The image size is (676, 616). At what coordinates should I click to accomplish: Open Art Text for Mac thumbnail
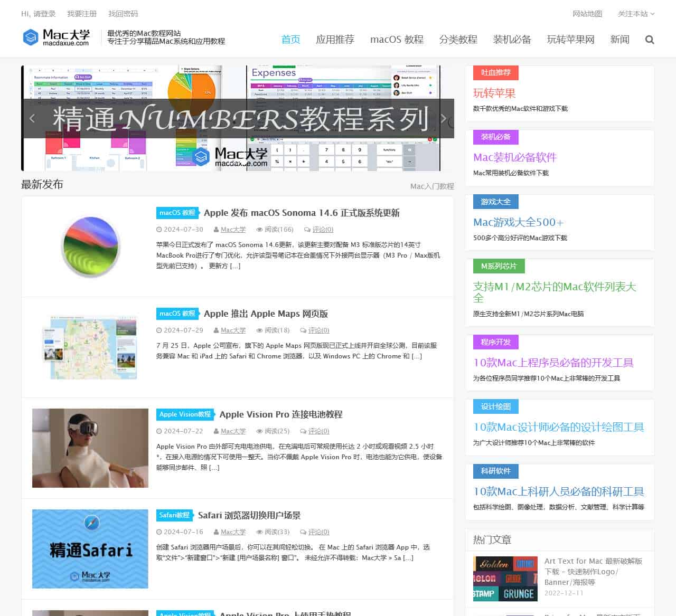(x=505, y=579)
